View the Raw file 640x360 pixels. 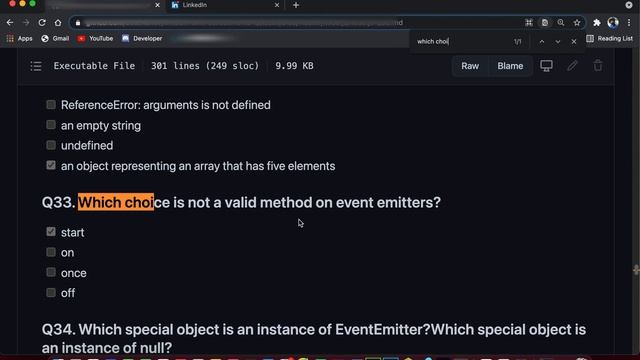click(x=470, y=66)
